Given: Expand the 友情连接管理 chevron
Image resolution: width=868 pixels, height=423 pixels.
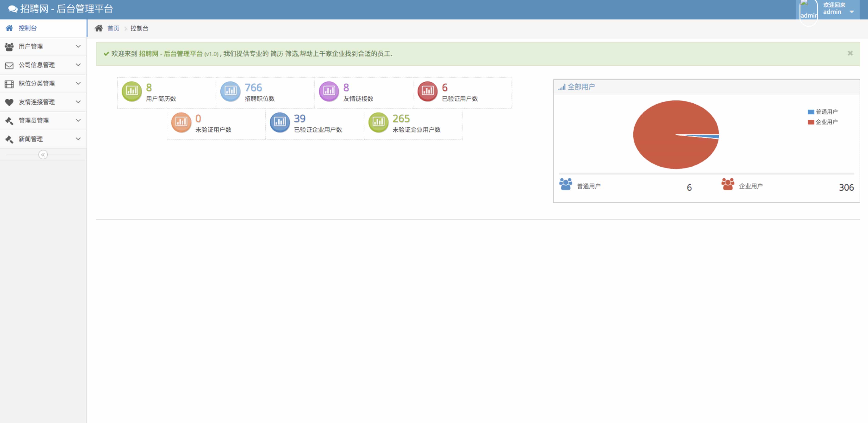Looking at the screenshot, I should (x=78, y=102).
